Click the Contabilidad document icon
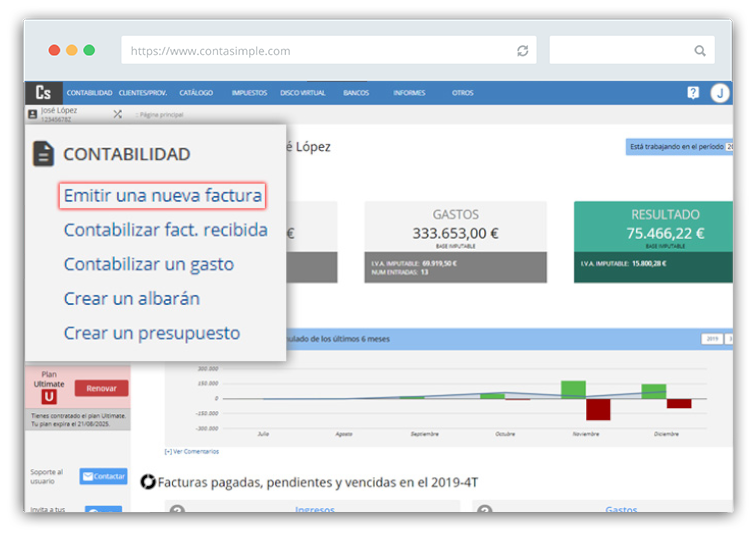This screenshot has width=750, height=535. tap(43, 154)
